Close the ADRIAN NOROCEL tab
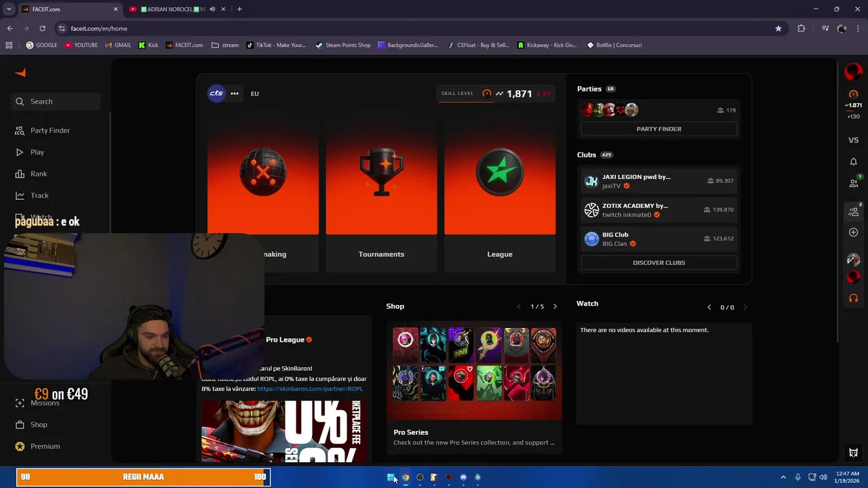Viewport: 868px width, 488px height. 223,9
